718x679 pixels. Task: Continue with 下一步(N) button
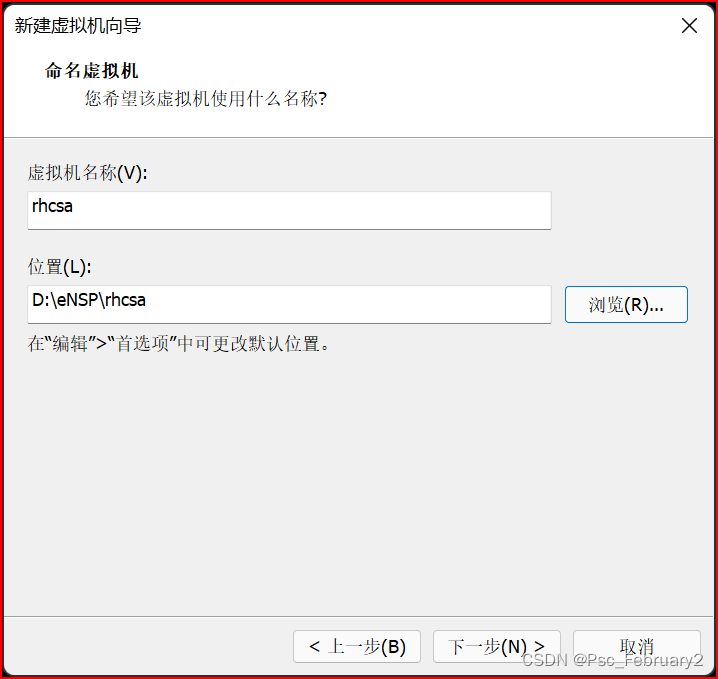click(496, 646)
